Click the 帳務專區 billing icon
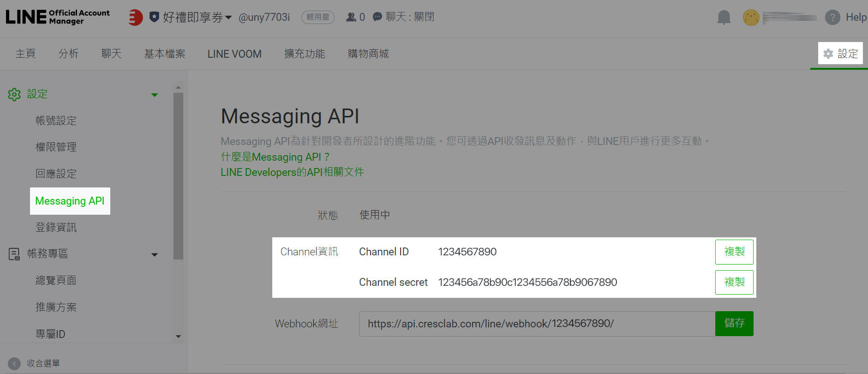Viewport: 868px width, 374px height. coord(14,254)
